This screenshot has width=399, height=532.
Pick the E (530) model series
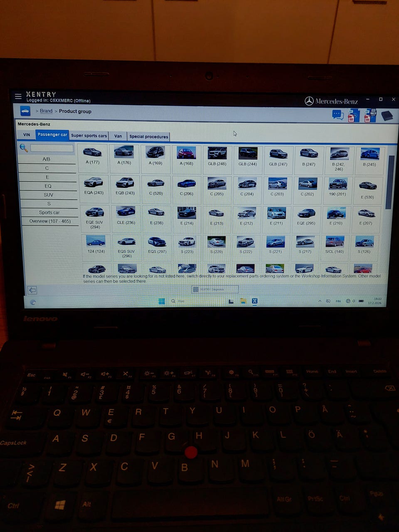pos(367,190)
